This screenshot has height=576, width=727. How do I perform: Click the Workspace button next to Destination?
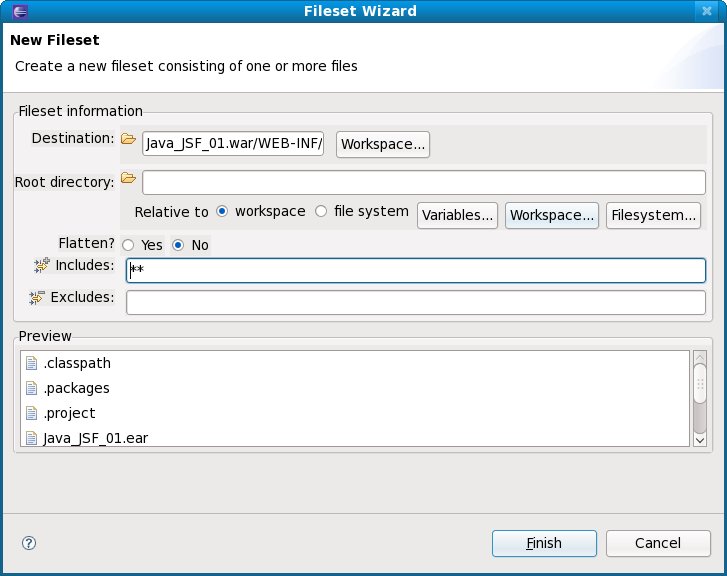(384, 145)
